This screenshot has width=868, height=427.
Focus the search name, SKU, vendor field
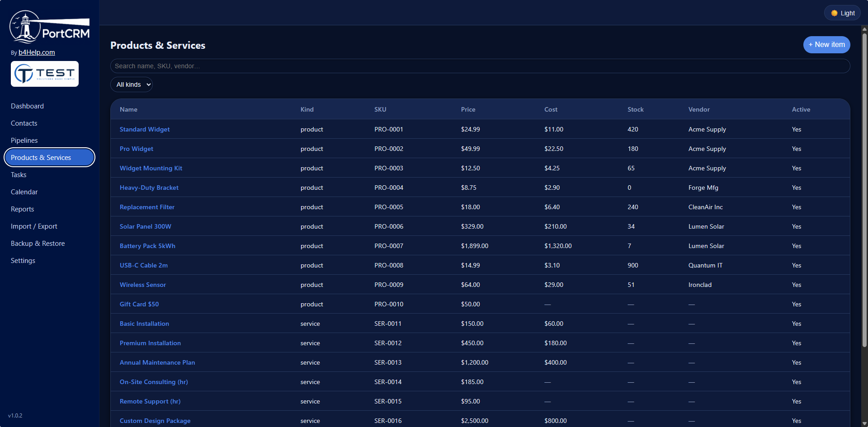(x=480, y=66)
